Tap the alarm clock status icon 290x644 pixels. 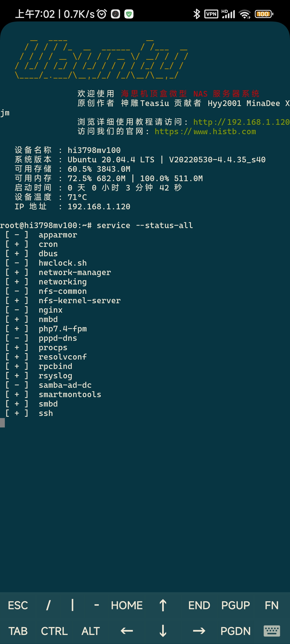click(102, 14)
